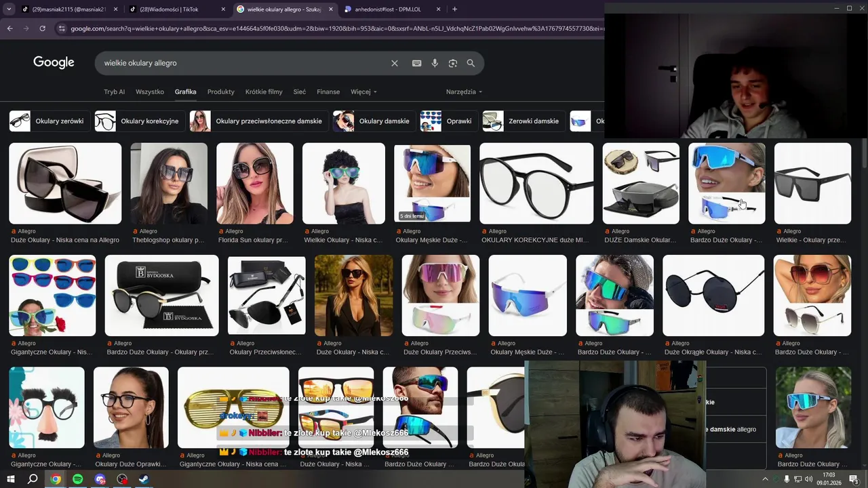Open the on-screen keyboard input icon
Viewport: 868px width, 488px height.
click(x=416, y=63)
